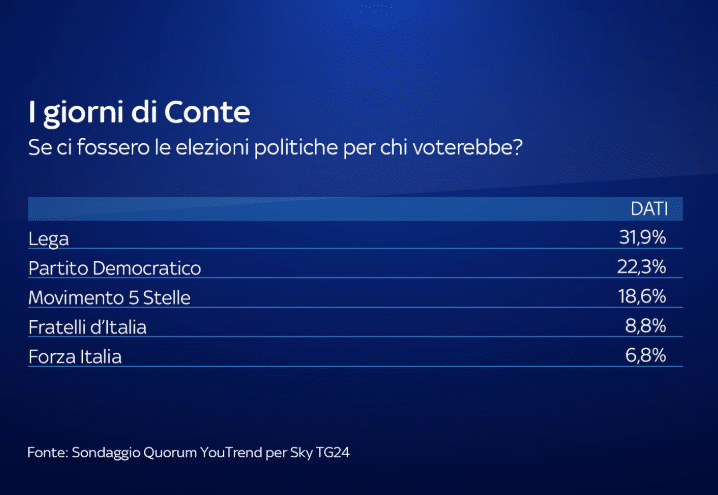The width and height of the screenshot is (718, 495).
Task: Select the Partito Democratico row label
Action: (x=114, y=268)
